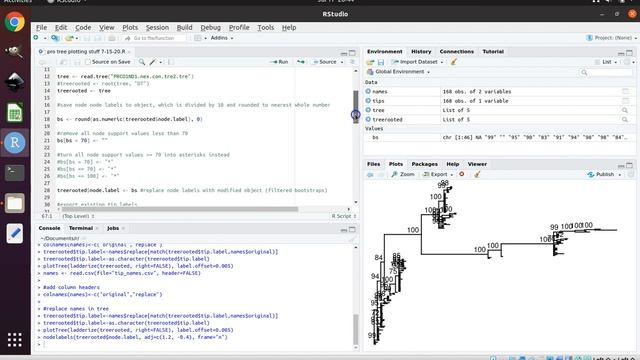Expand the treerooted list object toggle
Image resolution: width=640 pixels, height=360 pixels.
pyautogui.click(x=368, y=120)
